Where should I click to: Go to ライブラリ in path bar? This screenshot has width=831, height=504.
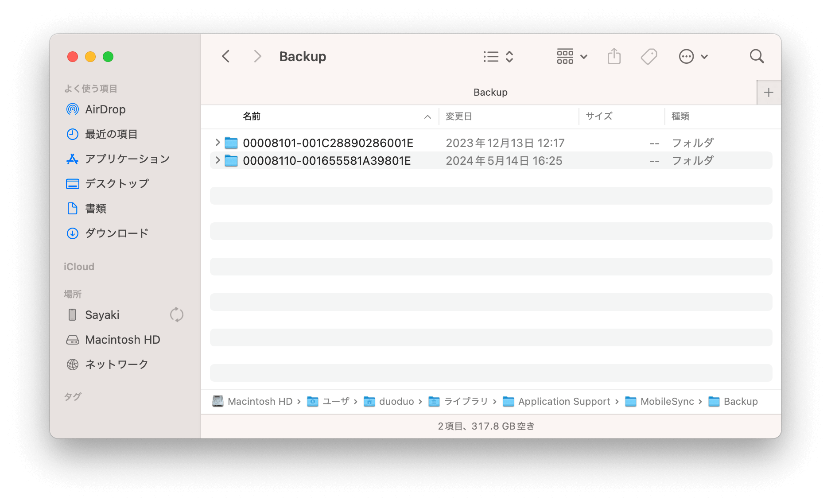point(458,401)
